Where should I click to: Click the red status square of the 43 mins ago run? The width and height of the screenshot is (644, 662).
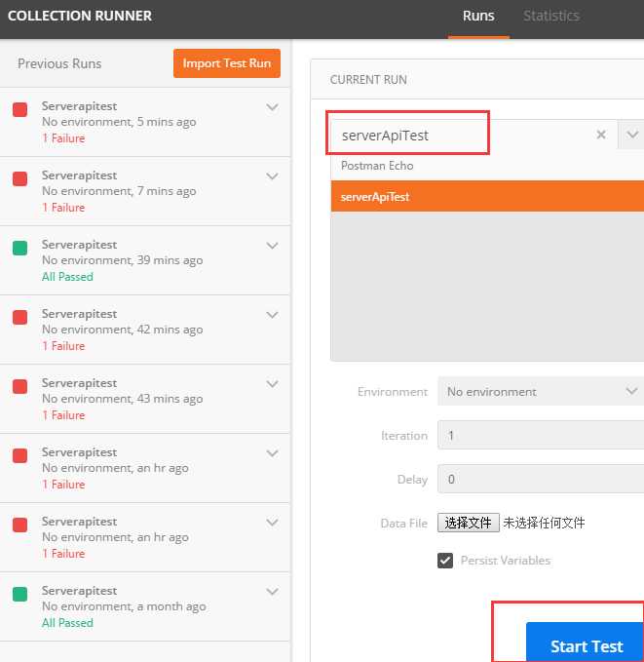[19, 386]
